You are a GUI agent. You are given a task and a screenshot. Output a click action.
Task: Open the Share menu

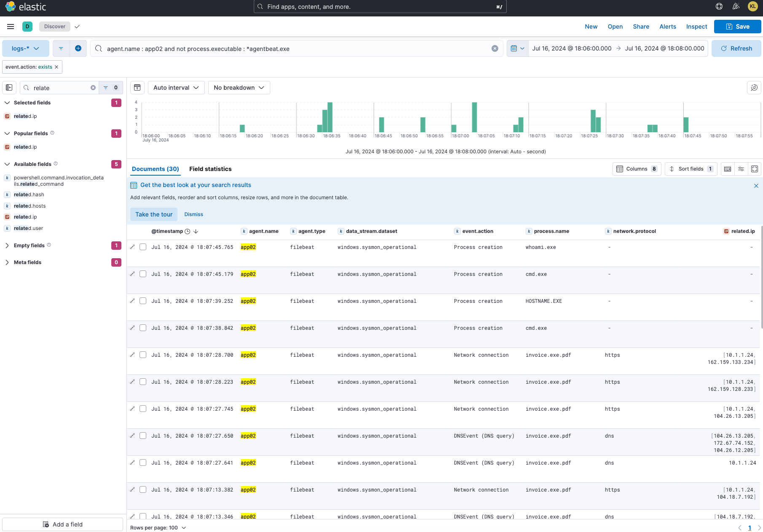(x=641, y=27)
